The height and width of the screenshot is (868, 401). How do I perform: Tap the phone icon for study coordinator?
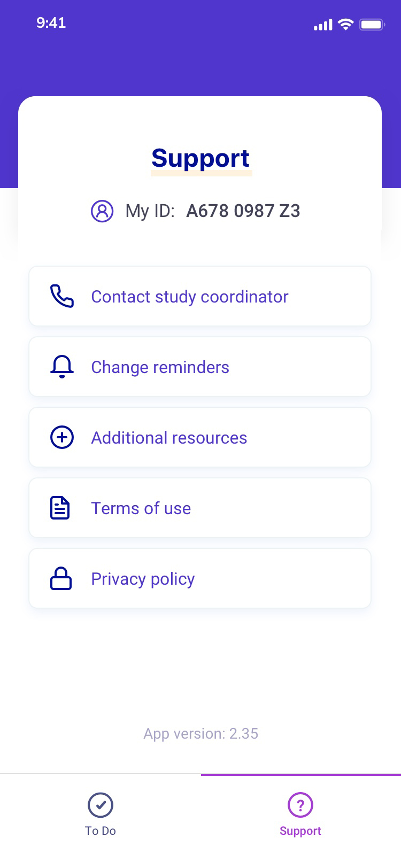[x=62, y=296]
